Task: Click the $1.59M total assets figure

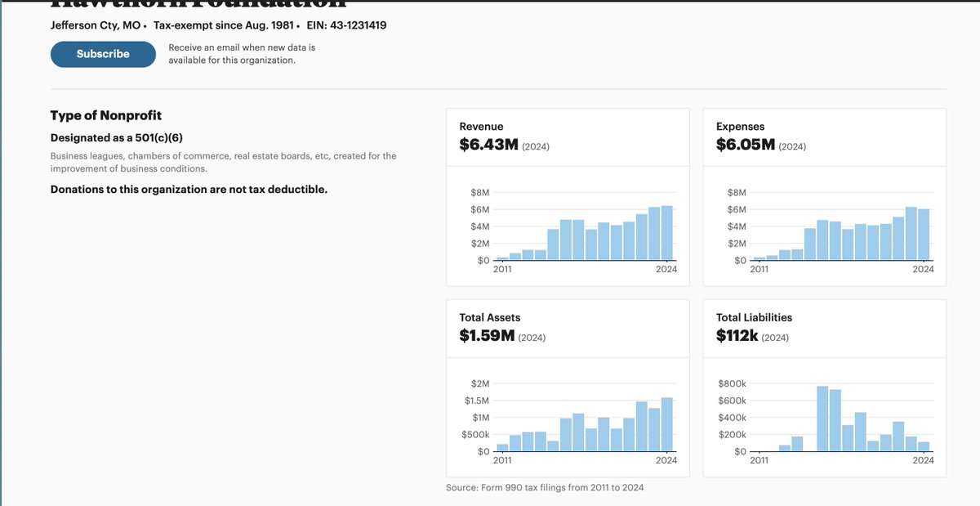Action: (487, 335)
